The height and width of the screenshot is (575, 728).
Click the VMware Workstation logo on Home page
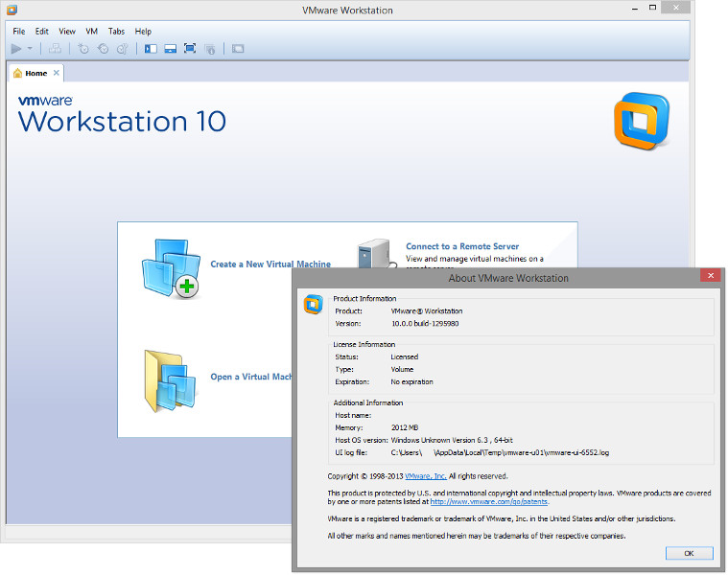click(642, 122)
